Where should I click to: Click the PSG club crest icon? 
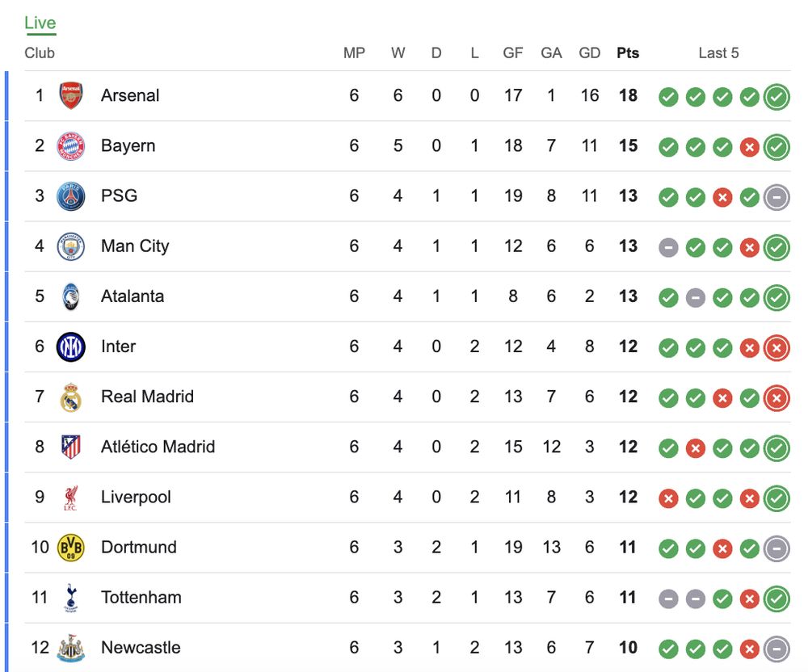pyautogui.click(x=71, y=196)
